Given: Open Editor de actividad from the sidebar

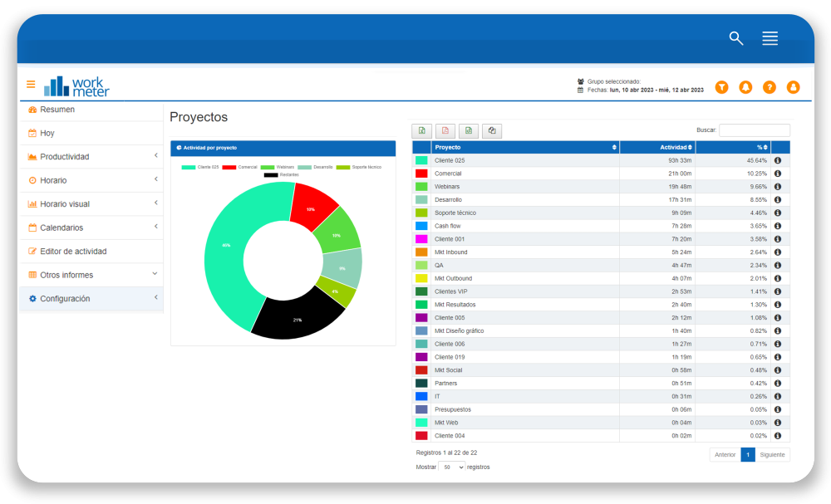Looking at the screenshot, I should click(73, 252).
